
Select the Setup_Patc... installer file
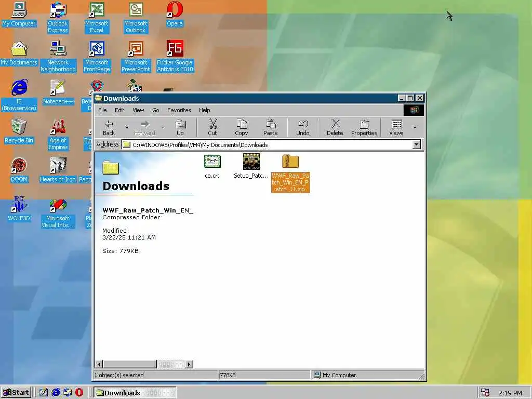coord(251,167)
